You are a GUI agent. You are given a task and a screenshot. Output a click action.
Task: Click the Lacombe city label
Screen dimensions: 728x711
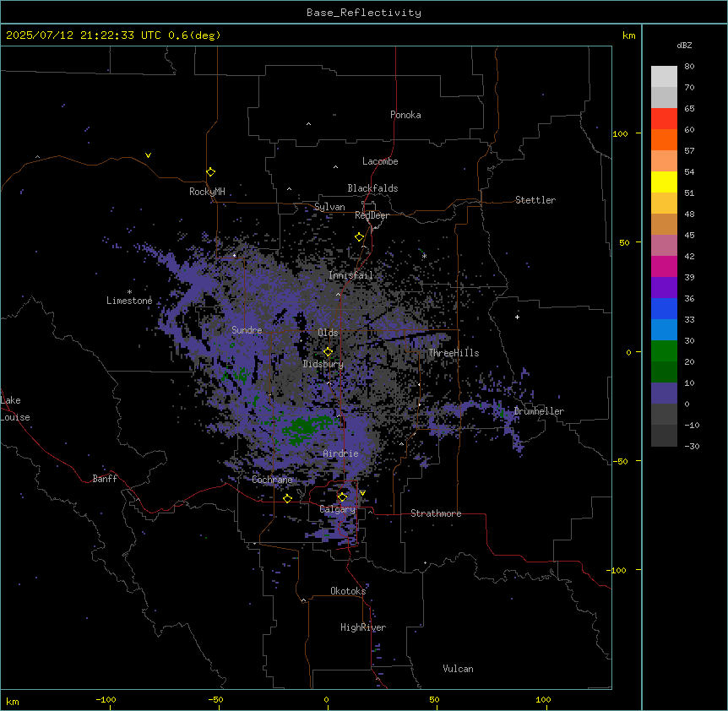[x=380, y=161]
